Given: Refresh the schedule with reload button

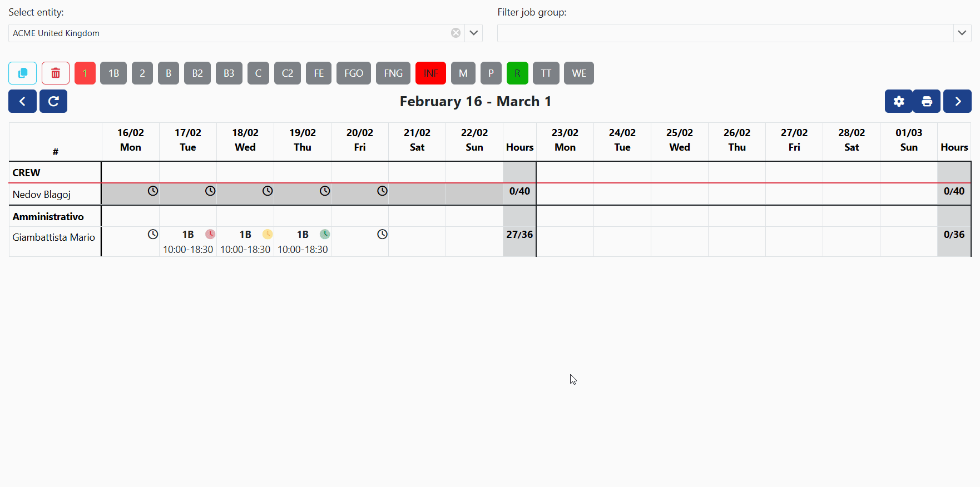Looking at the screenshot, I should pos(53,101).
